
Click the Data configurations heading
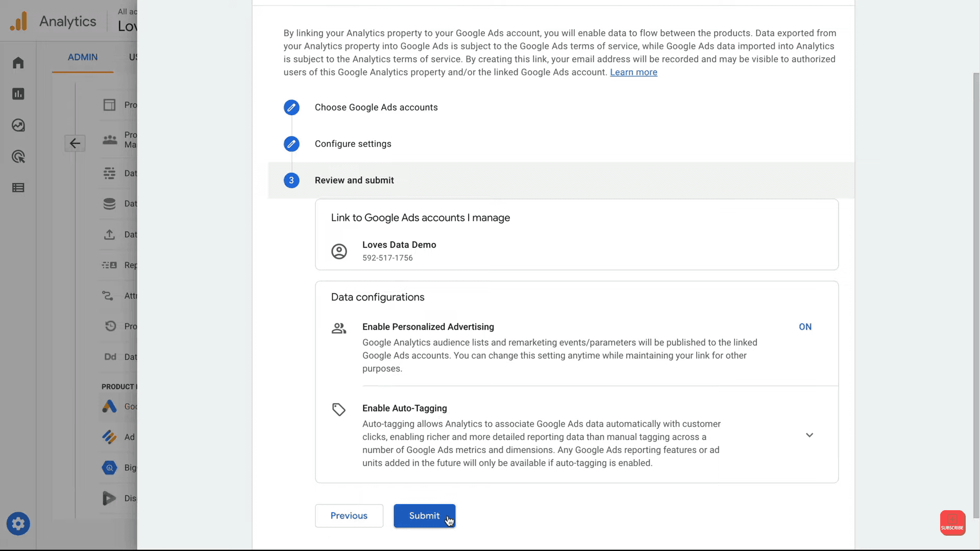click(378, 297)
